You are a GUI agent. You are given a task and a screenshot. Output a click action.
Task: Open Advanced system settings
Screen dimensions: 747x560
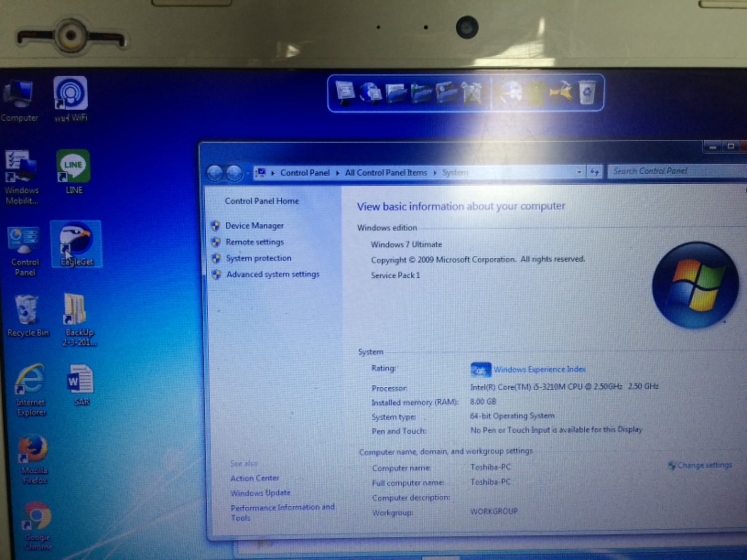pyautogui.click(x=273, y=274)
